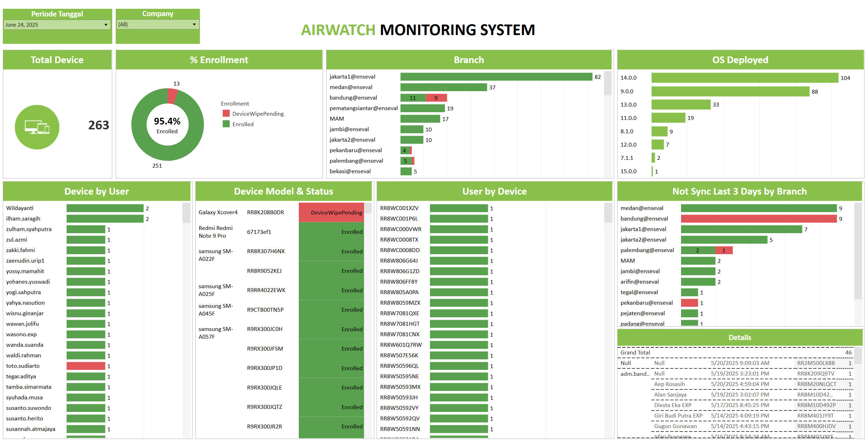Image resolution: width=868 pixels, height=447 pixels.
Task: Click the Device by User scrollbar
Action: pyautogui.click(x=186, y=213)
